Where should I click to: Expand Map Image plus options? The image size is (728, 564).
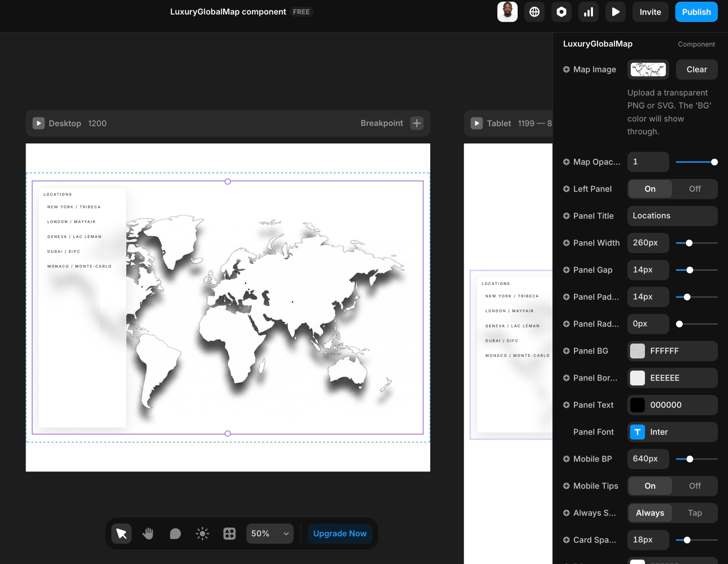pyautogui.click(x=566, y=69)
